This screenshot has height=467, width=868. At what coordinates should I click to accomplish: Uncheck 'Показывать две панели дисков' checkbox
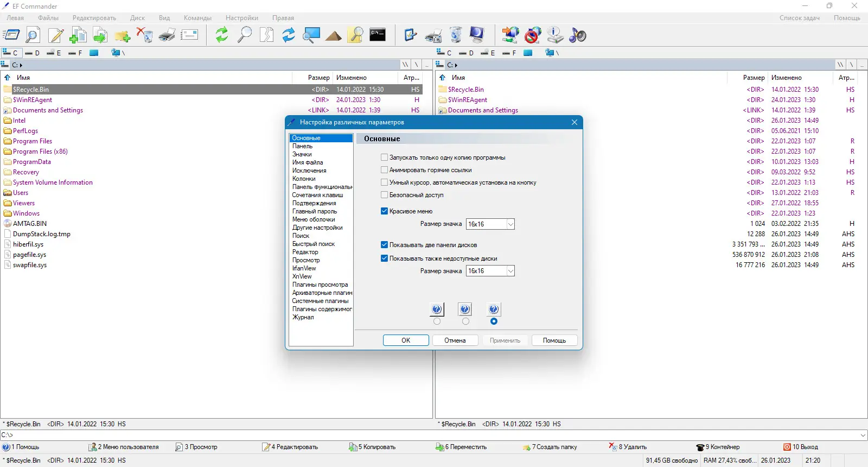[385, 245]
